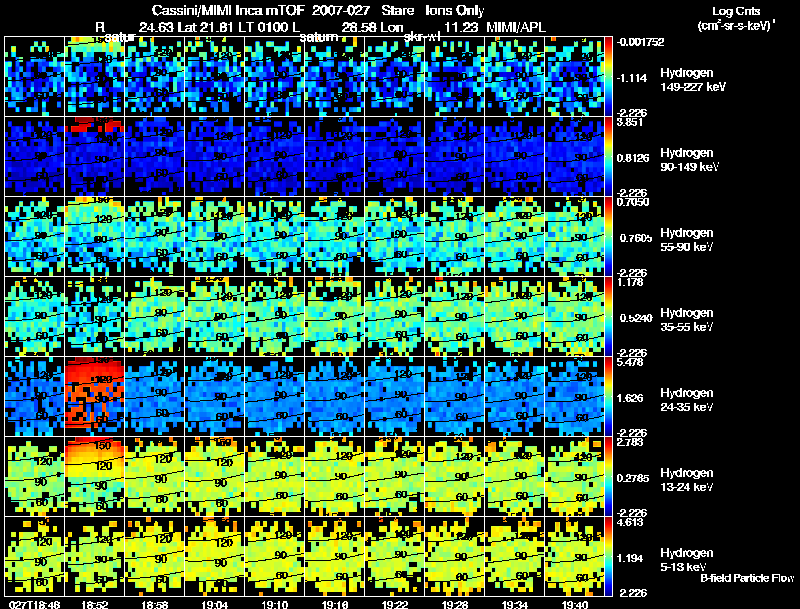
Task: Click the '1.178' scale value
Action: pyautogui.click(x=630, y=282)
